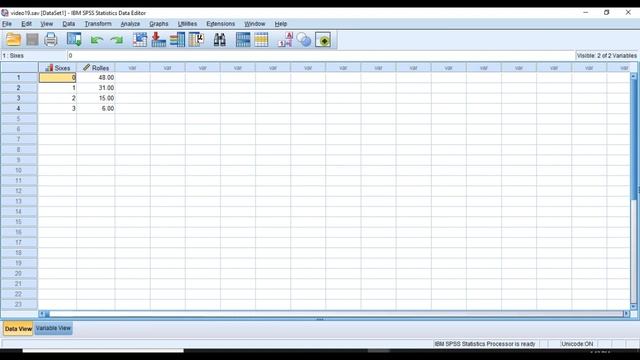Select the first empty 'var' column header
Viewport: 640px width, 360px height.
tap(132, 68)
